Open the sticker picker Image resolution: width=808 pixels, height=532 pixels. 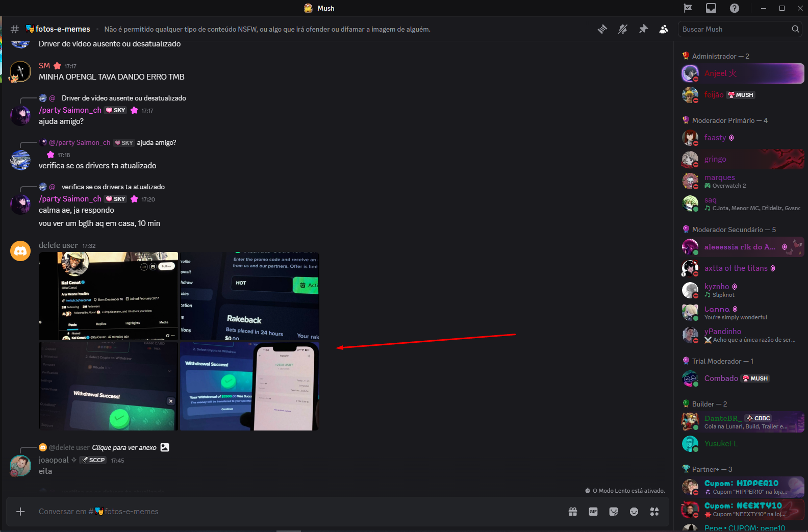[614, 512]
